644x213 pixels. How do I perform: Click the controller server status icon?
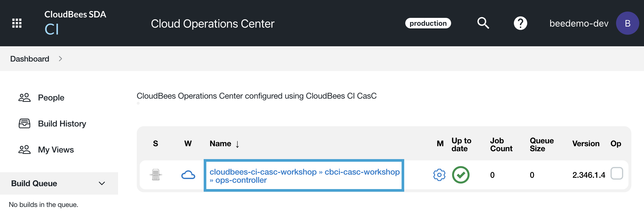point(156,175)
